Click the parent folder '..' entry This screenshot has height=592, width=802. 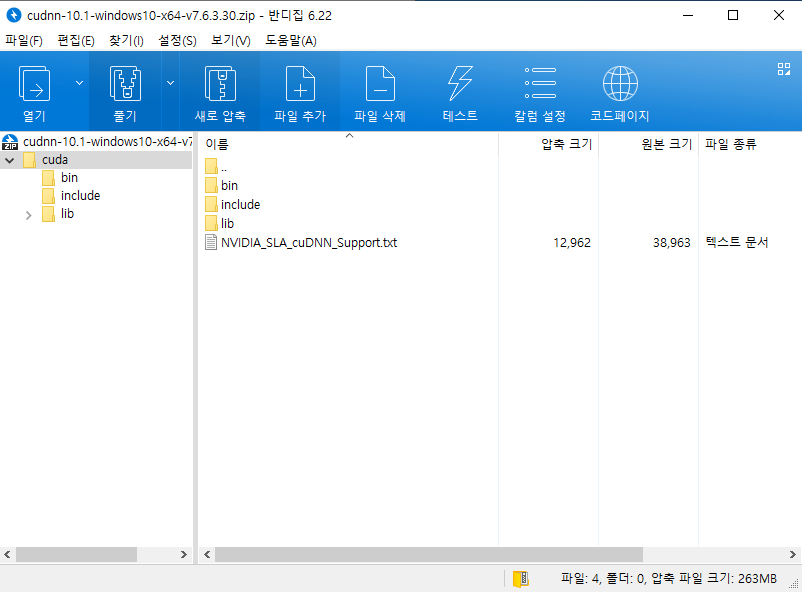216,167
